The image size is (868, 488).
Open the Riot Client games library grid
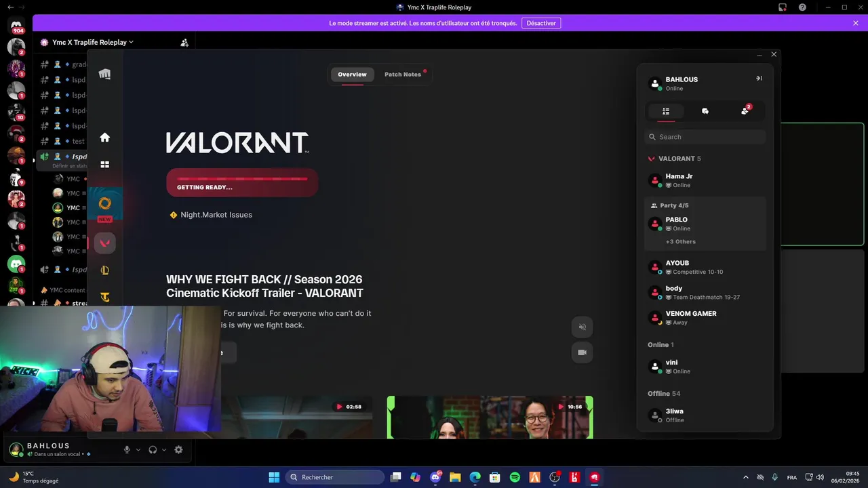click(x=104, y=165)
